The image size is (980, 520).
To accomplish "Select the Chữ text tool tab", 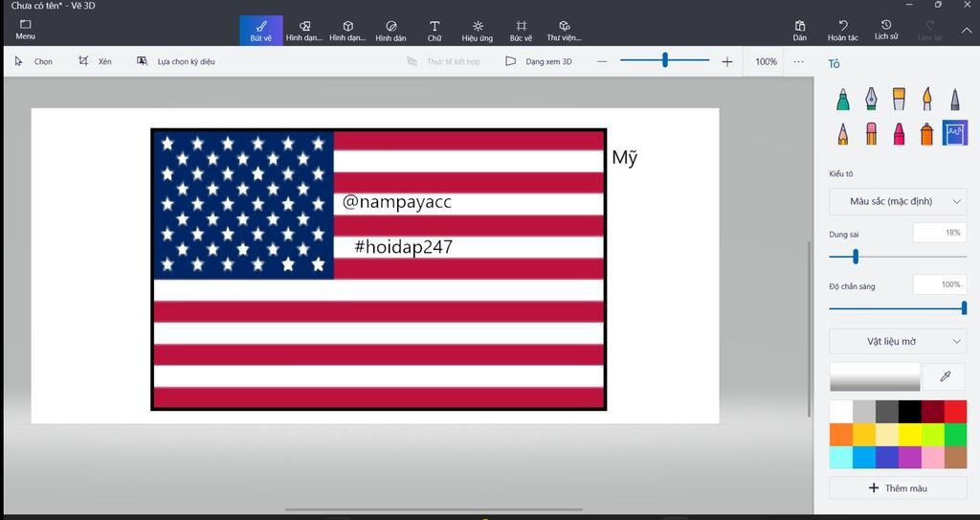I will pos(434,30).
